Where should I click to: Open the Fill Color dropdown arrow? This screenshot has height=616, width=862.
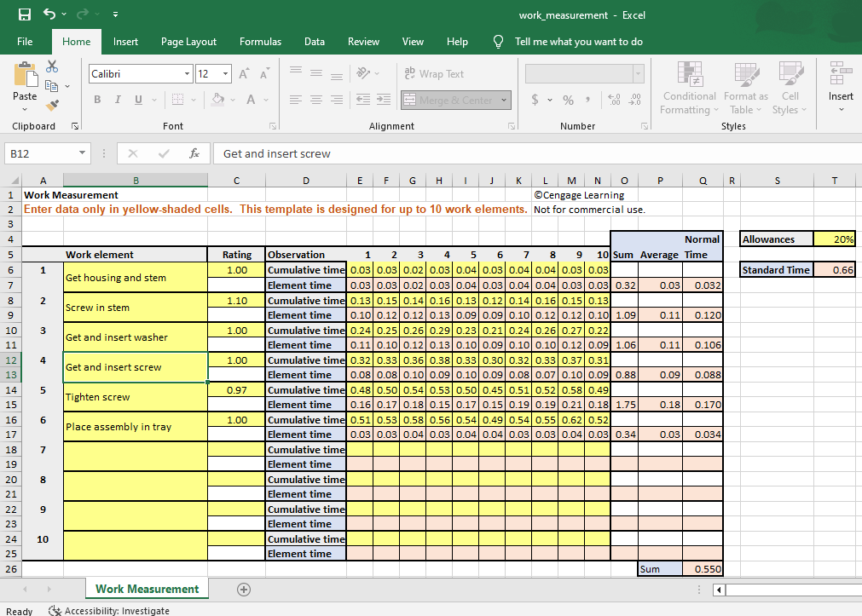point(231,100)
